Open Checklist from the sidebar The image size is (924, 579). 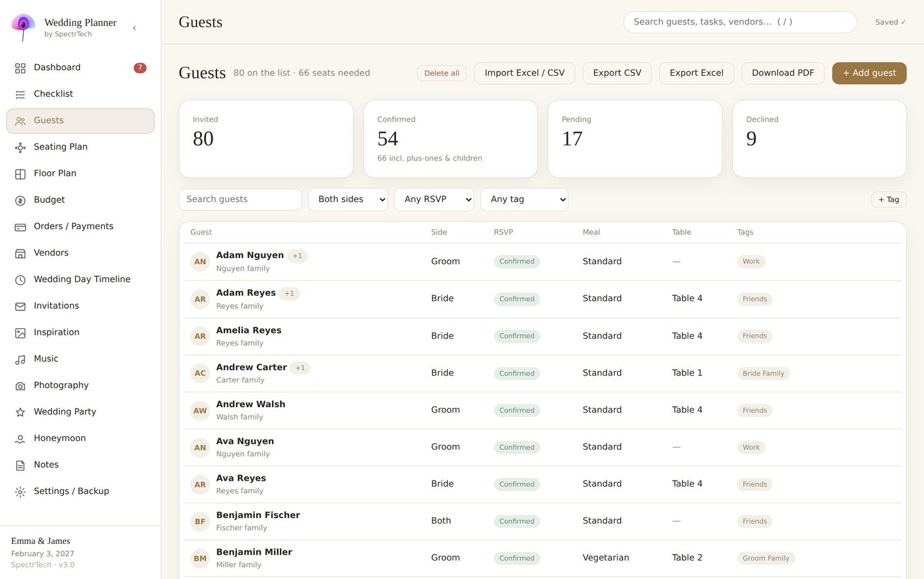click(x=81, y=94)
